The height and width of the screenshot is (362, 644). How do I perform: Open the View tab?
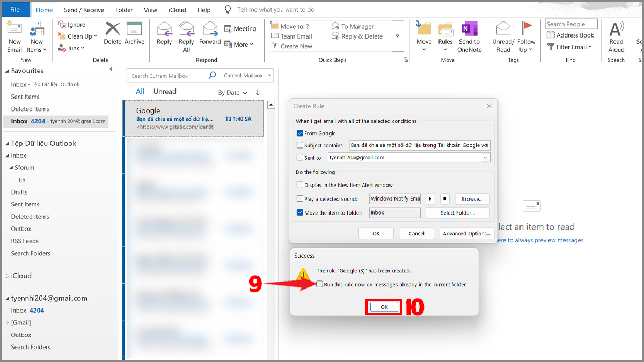(x=151, y=10)
